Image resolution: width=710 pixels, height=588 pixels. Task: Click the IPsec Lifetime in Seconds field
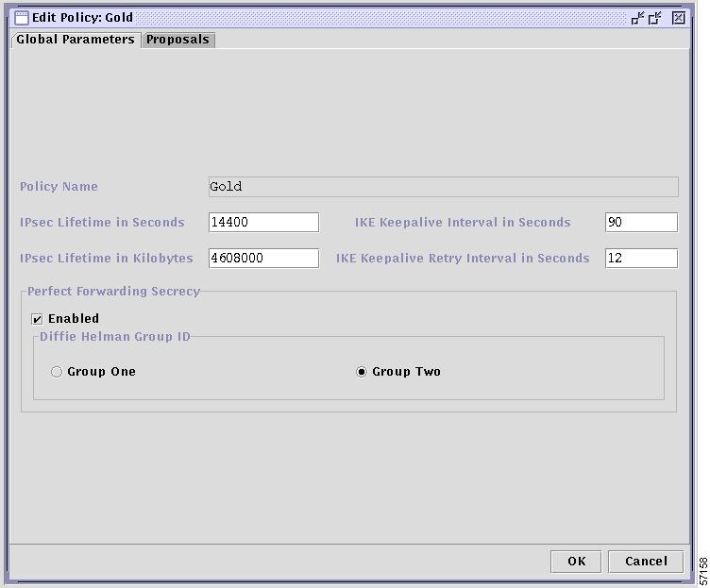tap(264, 222)
